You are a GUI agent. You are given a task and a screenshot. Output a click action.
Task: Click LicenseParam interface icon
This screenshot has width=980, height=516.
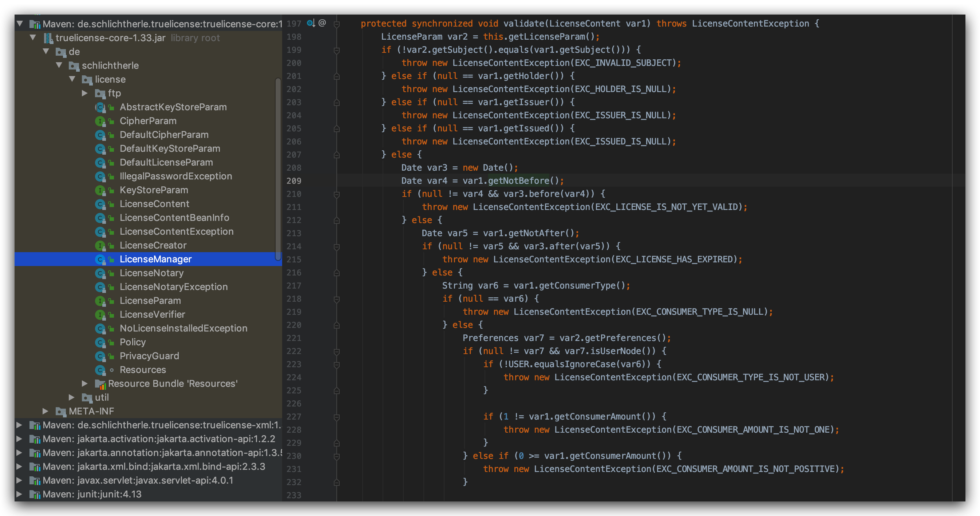point(100,301)
